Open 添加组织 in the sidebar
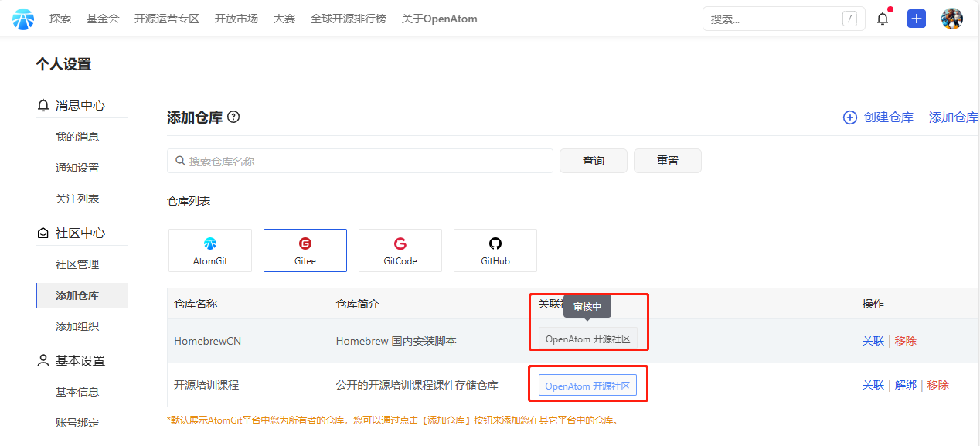The width and height of the screenshot is (980, 446). click(77, 326)
